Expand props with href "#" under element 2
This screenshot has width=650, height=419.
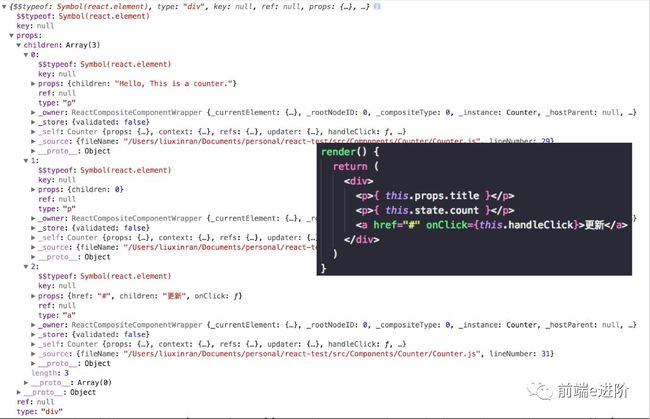tap(33, 296)
